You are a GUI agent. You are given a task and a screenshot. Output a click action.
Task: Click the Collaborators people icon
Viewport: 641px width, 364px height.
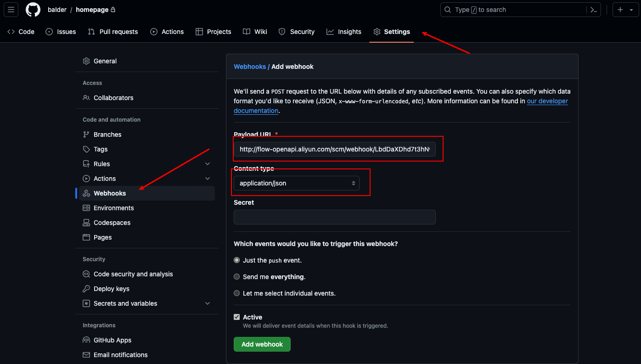(86, 98)
